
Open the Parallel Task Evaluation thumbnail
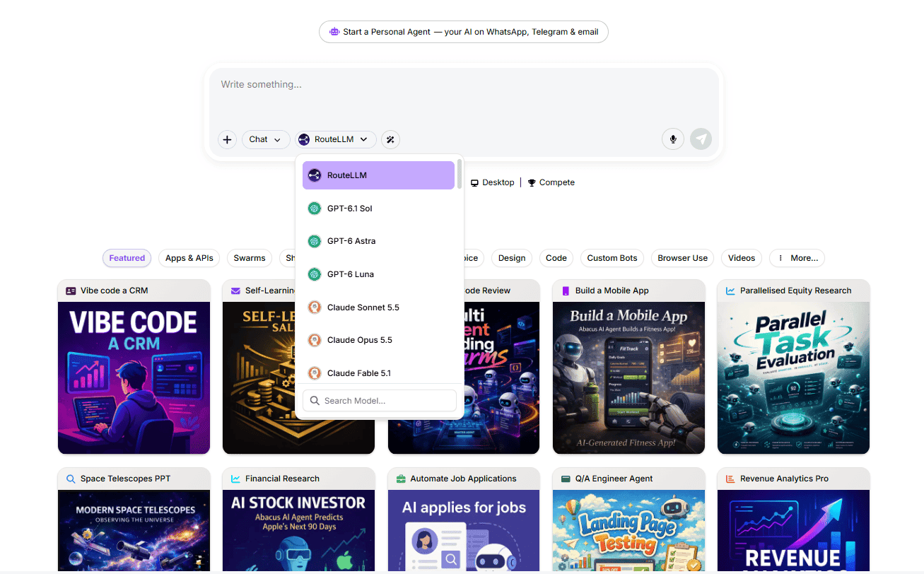click(x=793, y=378)
